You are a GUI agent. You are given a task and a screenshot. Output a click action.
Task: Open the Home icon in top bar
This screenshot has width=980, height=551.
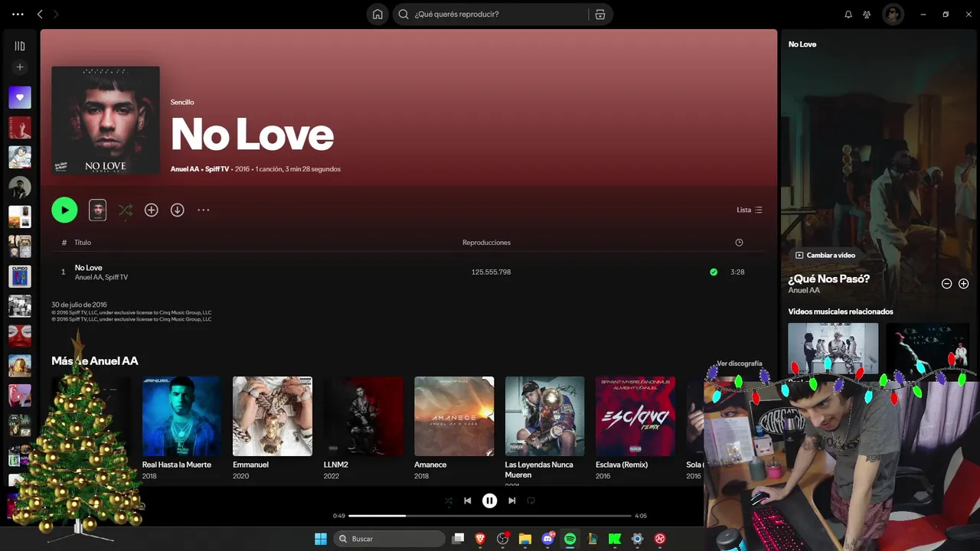tap(377, 14)
